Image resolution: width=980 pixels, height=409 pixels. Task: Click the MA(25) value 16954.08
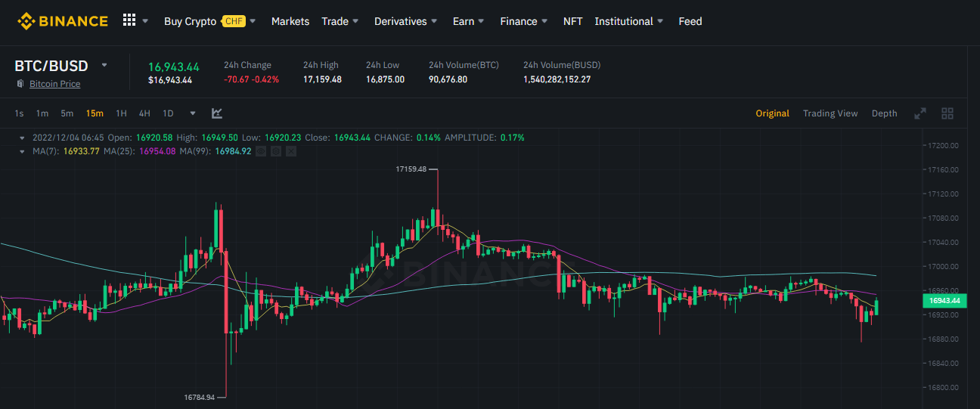point(157,151)
